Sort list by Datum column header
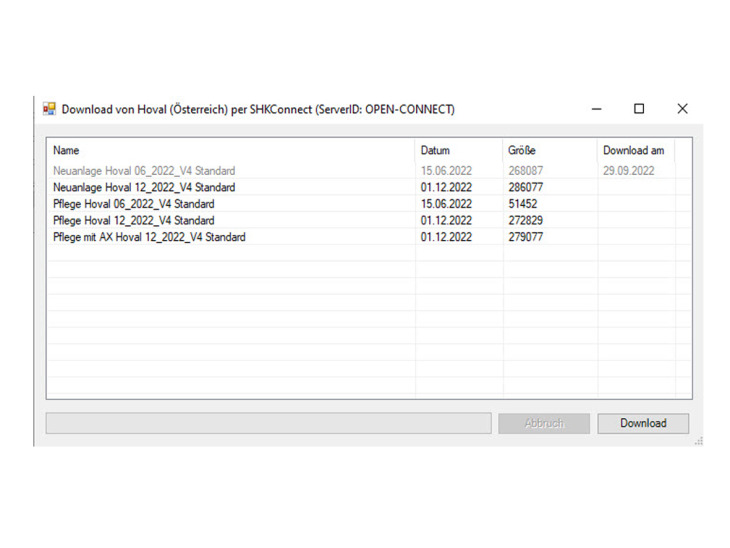This screenshot has width=730, height=548. click(x=459, y=150)
